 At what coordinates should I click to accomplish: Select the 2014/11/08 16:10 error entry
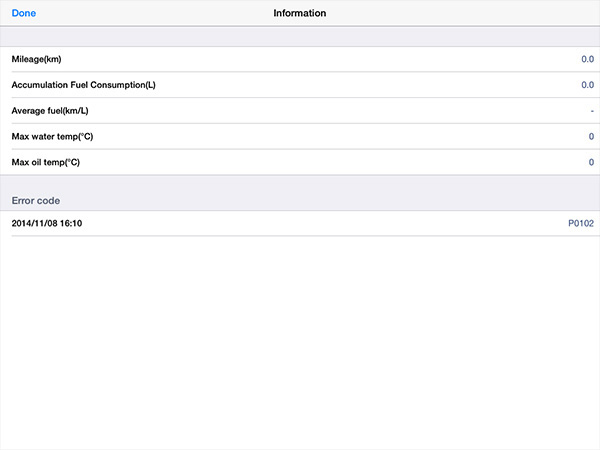point(47,223)
